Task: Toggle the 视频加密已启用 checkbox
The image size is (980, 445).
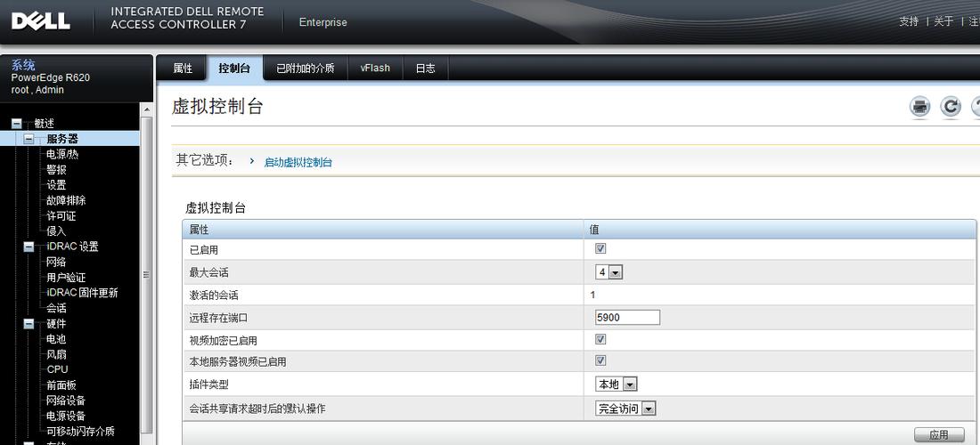Action: point(600,339)
